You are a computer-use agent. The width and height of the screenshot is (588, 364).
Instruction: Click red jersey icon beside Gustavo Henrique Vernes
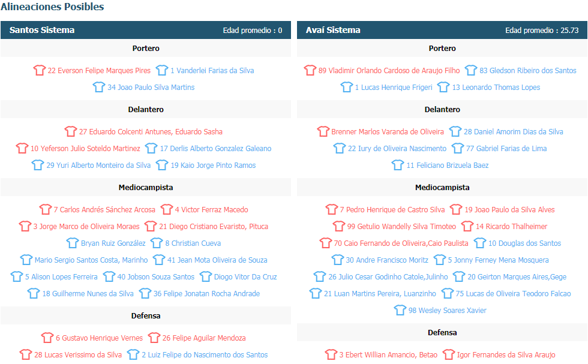[47, 338]
